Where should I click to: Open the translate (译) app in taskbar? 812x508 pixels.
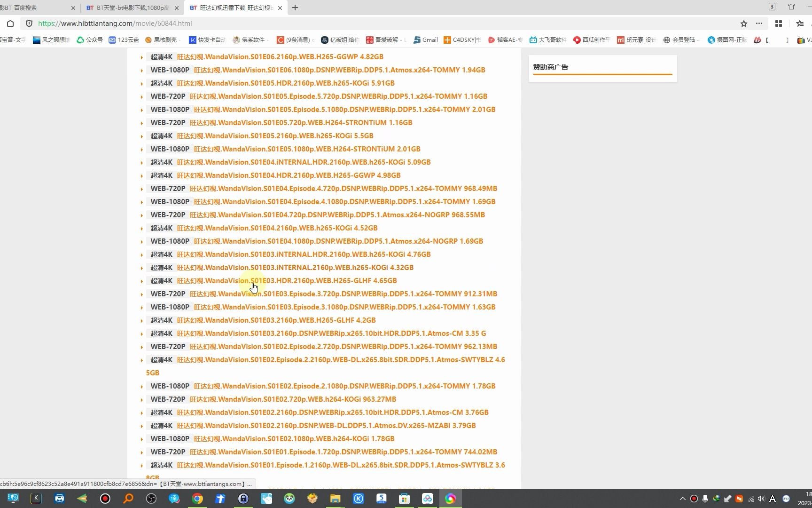[x=174, y=499]
